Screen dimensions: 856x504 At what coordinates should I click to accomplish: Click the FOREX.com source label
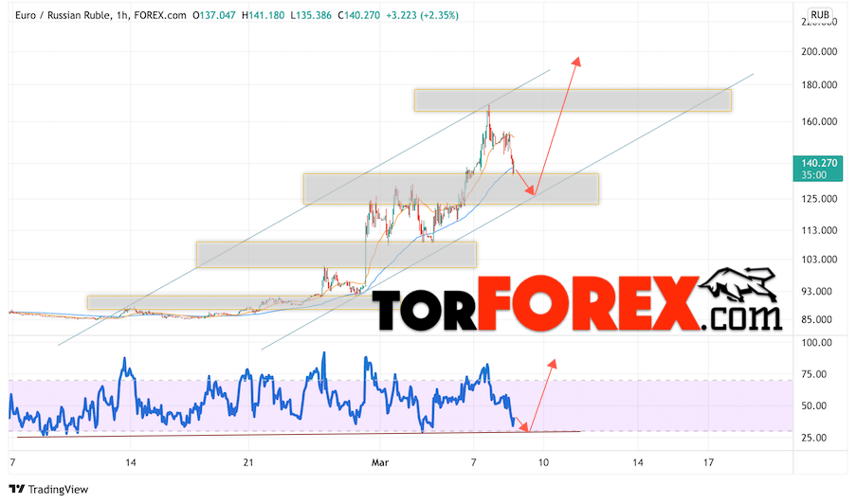click(x=160, y=15)
